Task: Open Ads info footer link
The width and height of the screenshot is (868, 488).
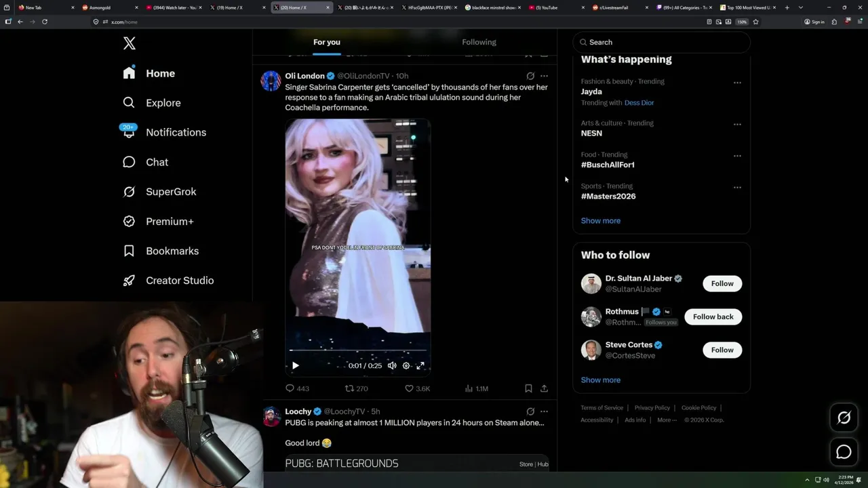Action: coord(635,420)
